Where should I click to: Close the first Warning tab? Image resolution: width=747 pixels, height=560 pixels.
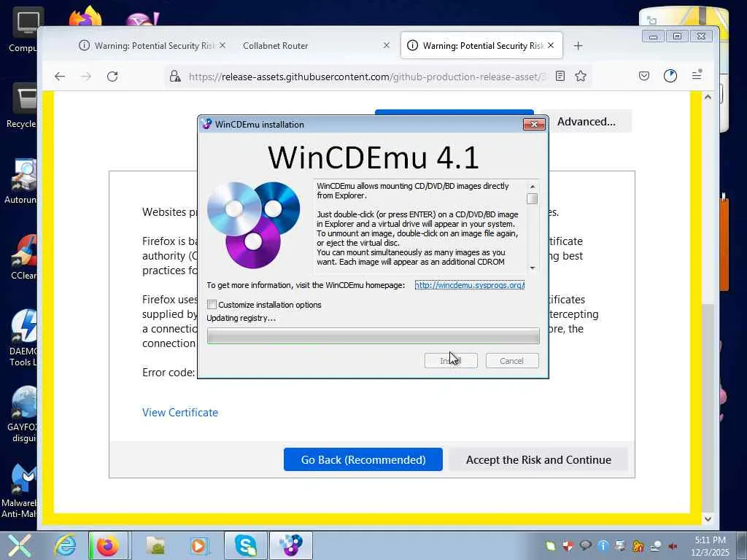[x=222, y=45]
